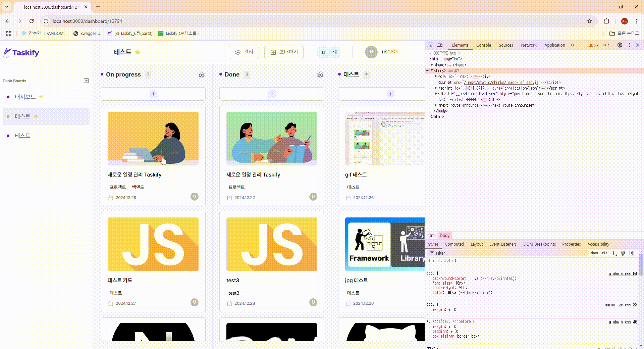The width and height of the screenshot is (644, 349).
Task: Add a card to Done column
Action: [272, 94]
